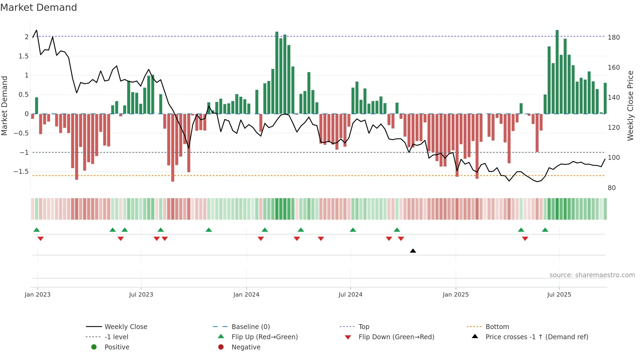The height and width of the screenshot is (362, 644).
Task: Toggle Flip Up (Red→Green) legend entry
Action: 258,337
